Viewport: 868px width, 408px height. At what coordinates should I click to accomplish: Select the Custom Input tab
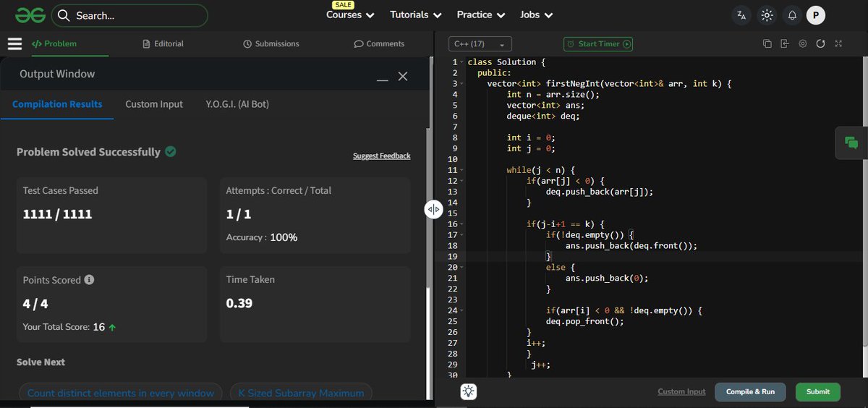pos(154,104)
